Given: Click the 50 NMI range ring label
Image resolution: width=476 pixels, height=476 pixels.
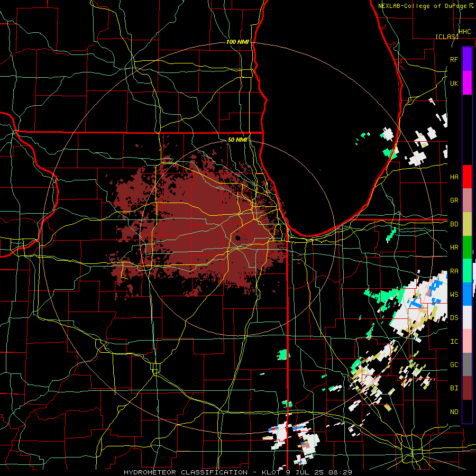Looking at the screenshot, I should click(237, 140).
